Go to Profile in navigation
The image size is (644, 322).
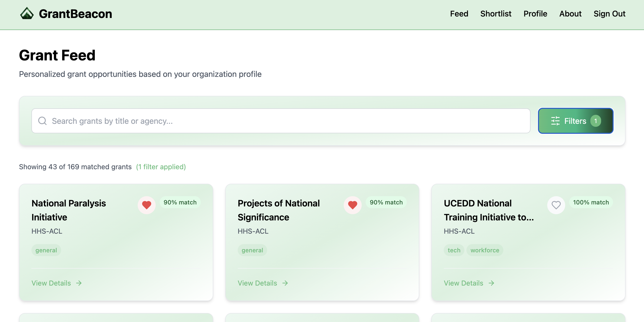(535, 14)
